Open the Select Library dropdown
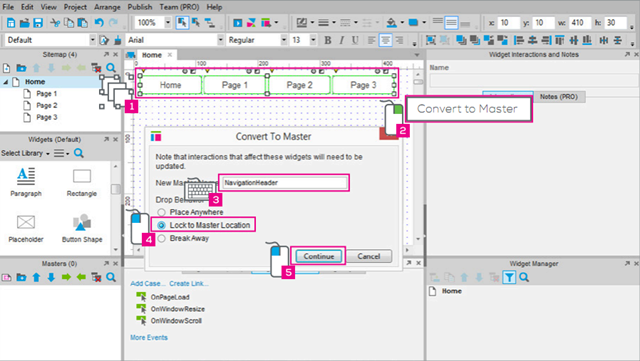The image size is (640, 361). (x=25, y=153)
